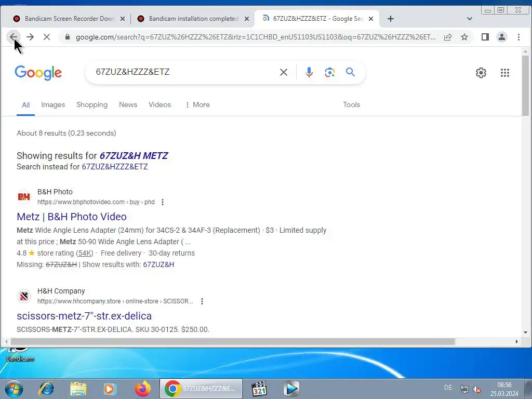
Task: Open B&H Photo result options menu
Action: (163, 202)
